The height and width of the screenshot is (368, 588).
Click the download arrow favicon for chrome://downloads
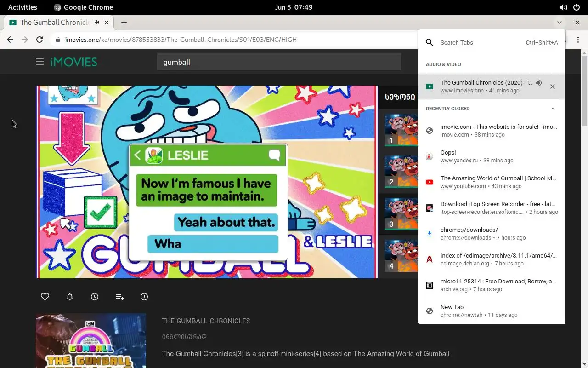430,234
